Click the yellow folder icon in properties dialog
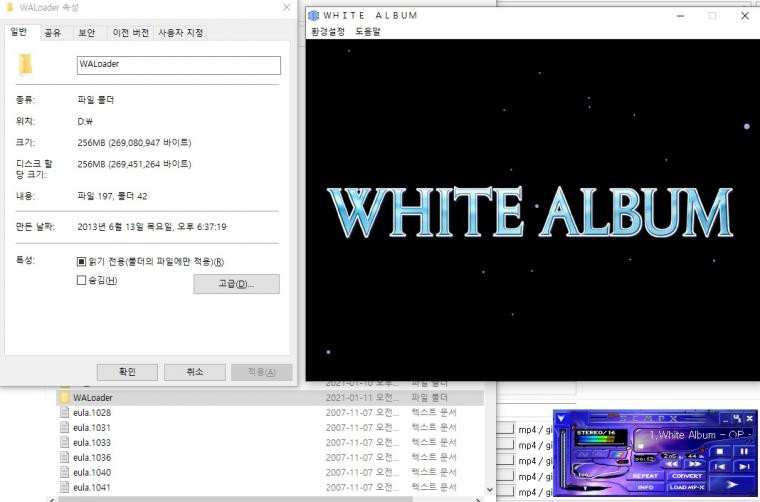Viewport: 760px width, 502px height. point(25,65)
